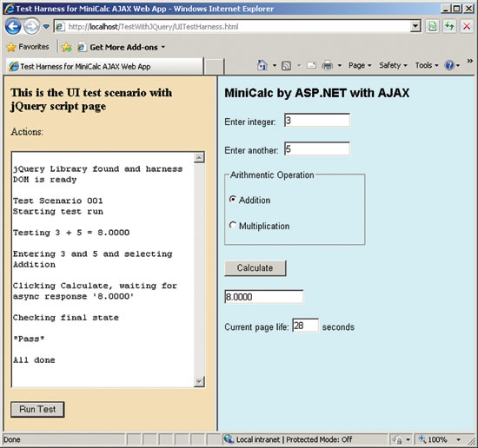This screenshot has width=478, height=448.
Task: Click the Calculate button
Action: (x=256, y=268)
